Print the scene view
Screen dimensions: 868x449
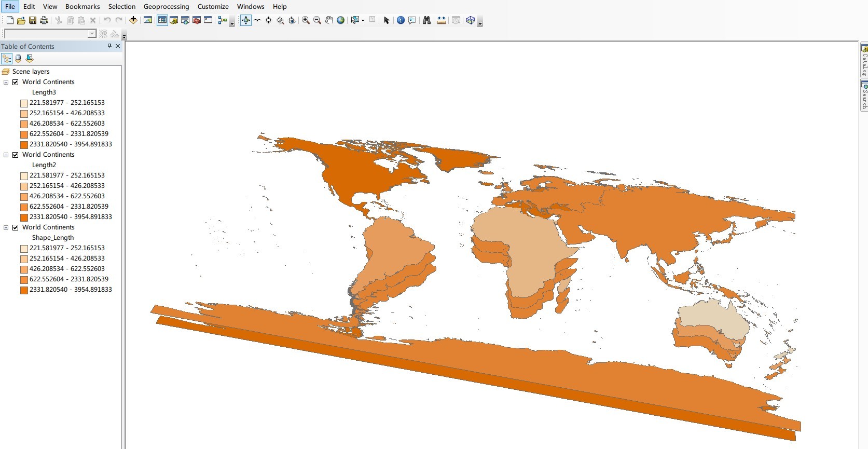click(44, 20)
